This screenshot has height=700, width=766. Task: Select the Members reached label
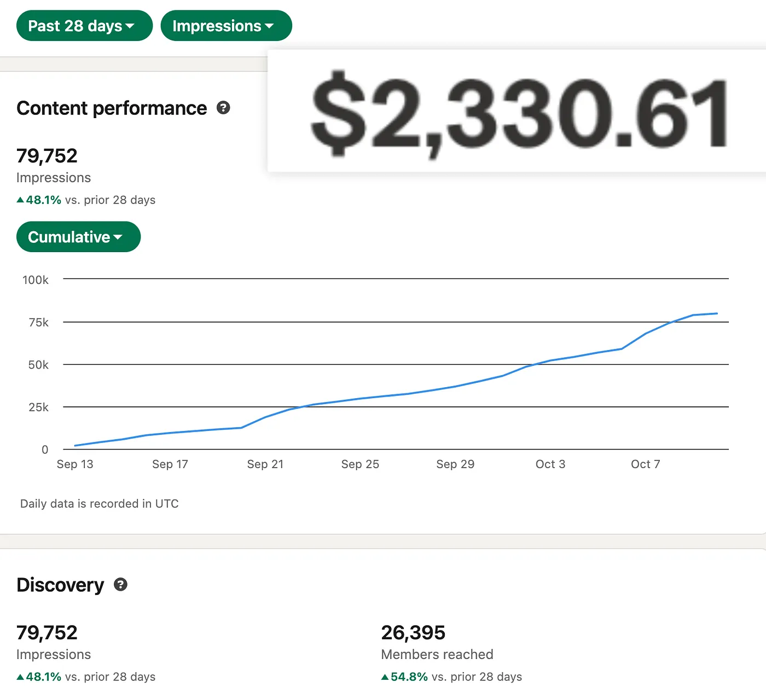point(437,655)
